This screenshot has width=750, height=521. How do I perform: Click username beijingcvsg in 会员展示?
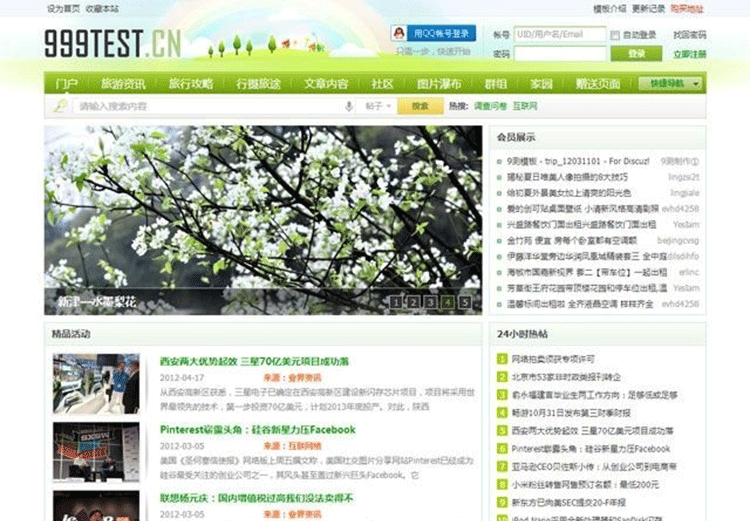tap(678, 241)
